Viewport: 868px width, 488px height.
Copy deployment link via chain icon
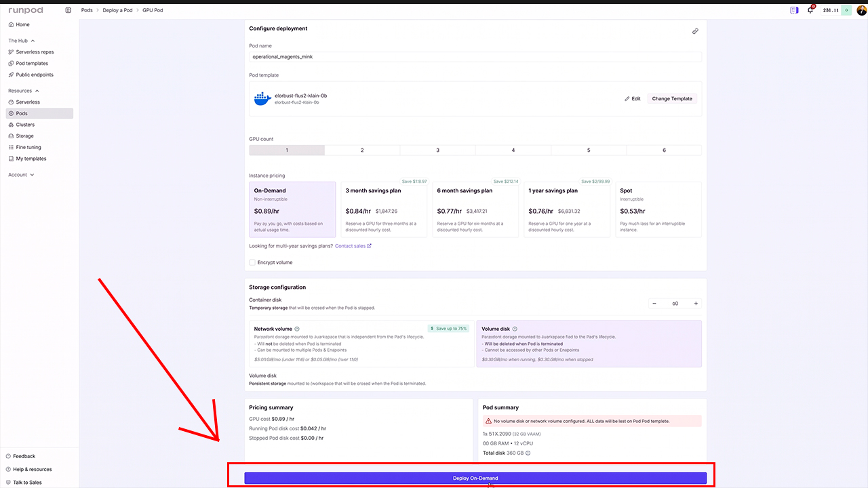(695, 31)
